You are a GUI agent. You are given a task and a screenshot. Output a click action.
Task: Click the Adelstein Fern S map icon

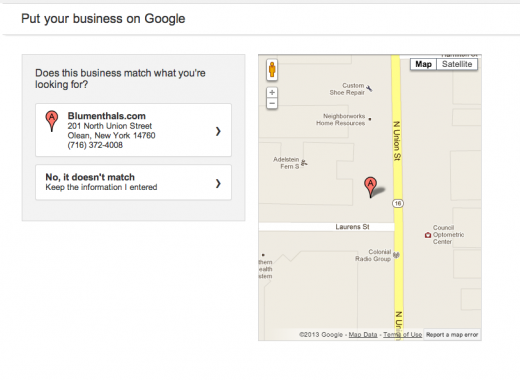coord(304,163)
